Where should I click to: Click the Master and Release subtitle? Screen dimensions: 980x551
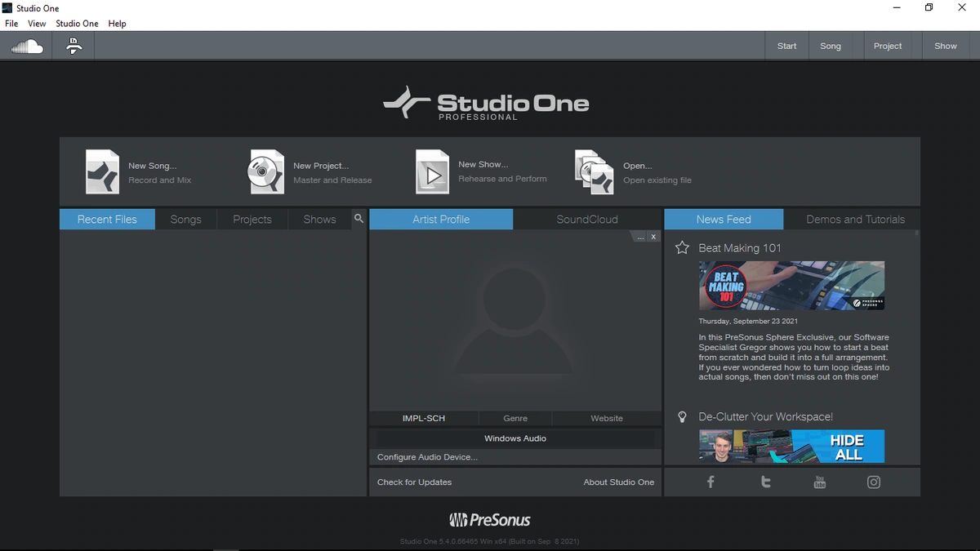[x=332, y=180]
